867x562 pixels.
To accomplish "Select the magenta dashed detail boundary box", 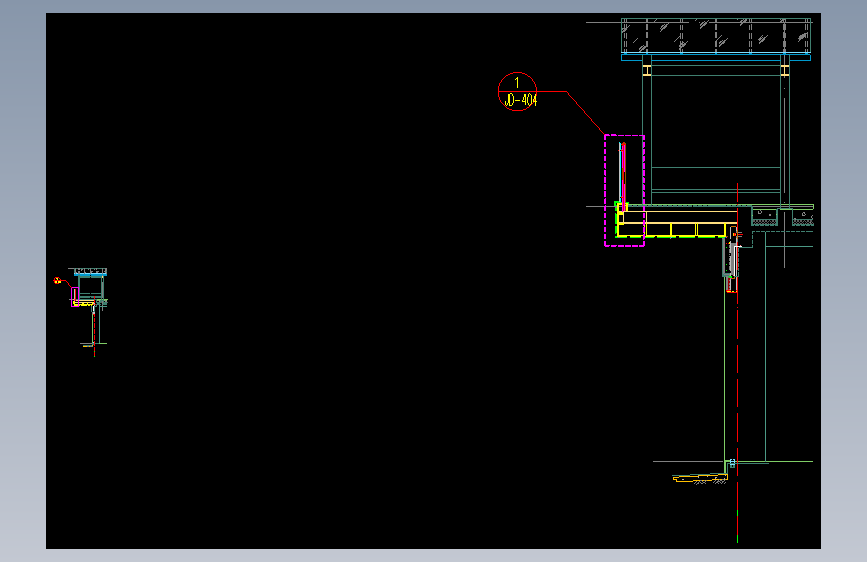I will pos(624,190).
